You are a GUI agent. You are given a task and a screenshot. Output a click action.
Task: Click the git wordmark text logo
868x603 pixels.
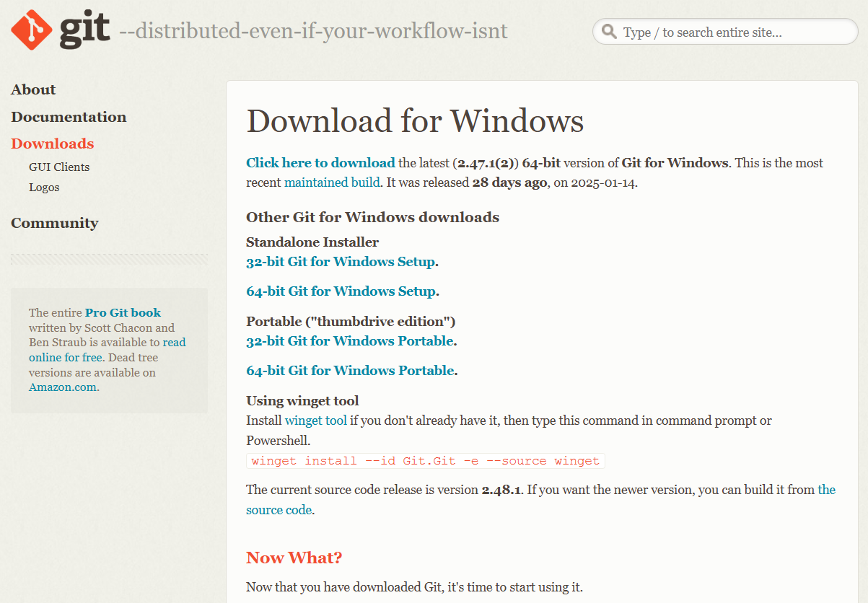[x=84, y=30]
